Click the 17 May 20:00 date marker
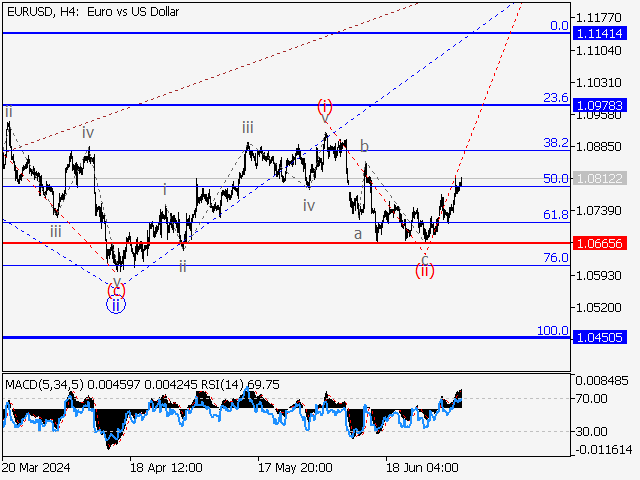The height and width of the screenshot is (480, 640). [295, 467]
